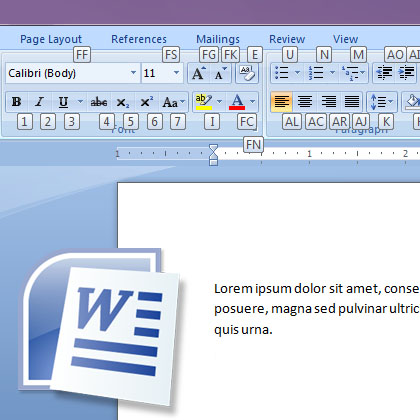The width and height of the screenshot is (420, 420).
Task: Click the Left Indent square ruler marker
Action: 213,163
